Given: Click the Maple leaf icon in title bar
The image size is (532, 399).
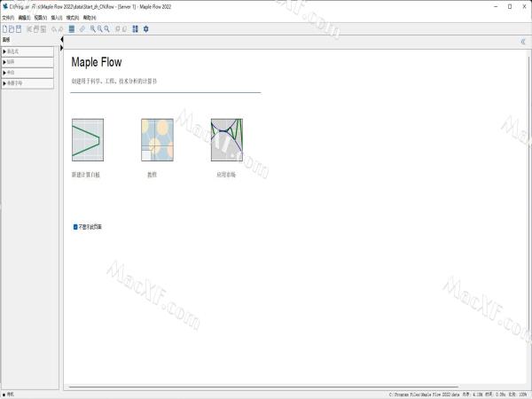Looking at the screenshot, I should [x=5, y=6].
